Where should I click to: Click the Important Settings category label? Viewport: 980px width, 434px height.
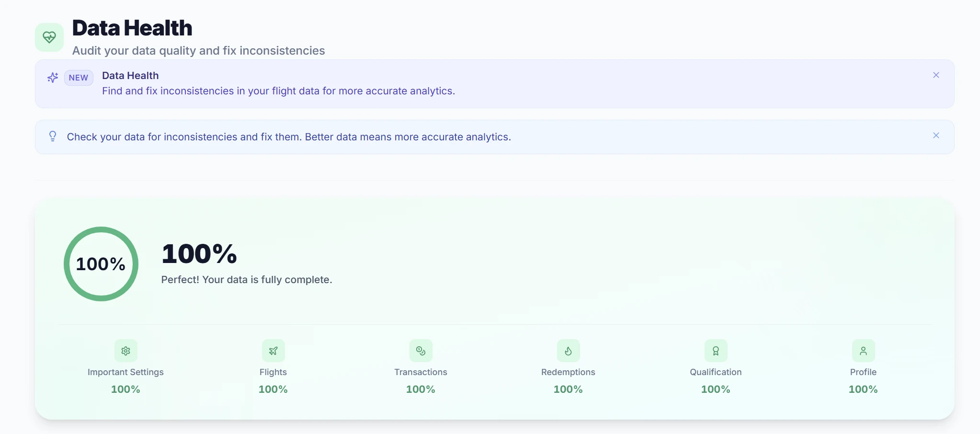coord(125,372)
